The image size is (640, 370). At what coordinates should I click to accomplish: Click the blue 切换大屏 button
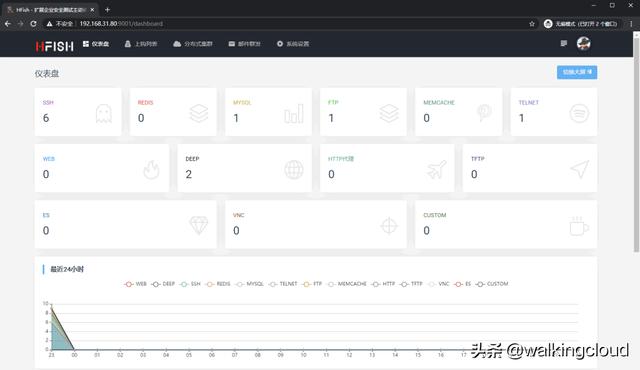(x=577, y=72)
